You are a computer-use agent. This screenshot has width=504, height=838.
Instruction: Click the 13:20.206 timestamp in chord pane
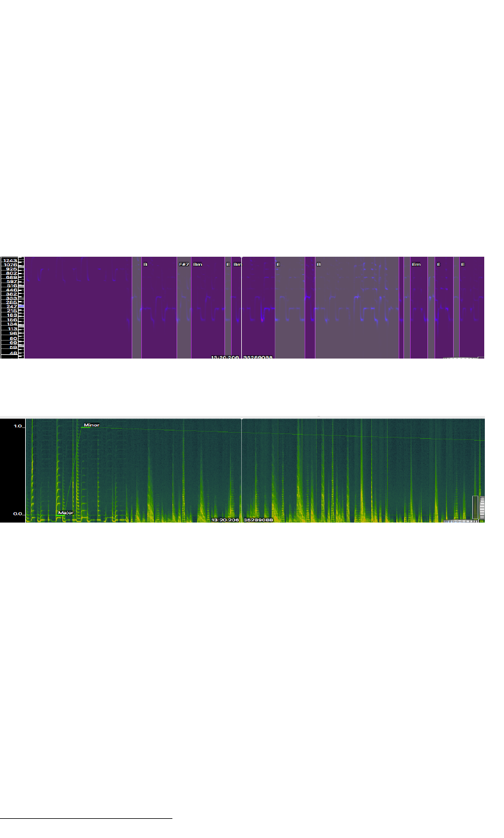pyautogui.click(x=225, y=357)
